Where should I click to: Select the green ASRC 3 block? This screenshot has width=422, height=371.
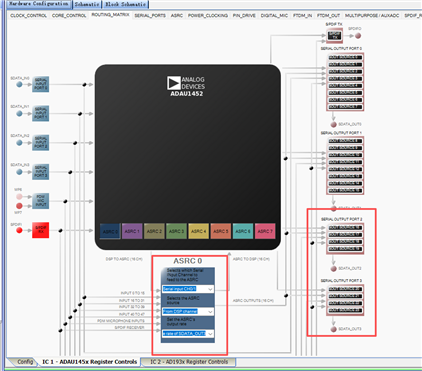coord(176,231)
